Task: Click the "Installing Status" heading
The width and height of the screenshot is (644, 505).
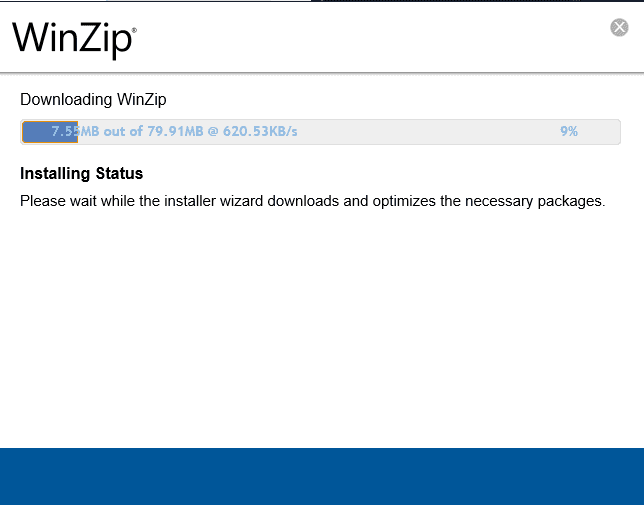Action: tap(81, 174)
